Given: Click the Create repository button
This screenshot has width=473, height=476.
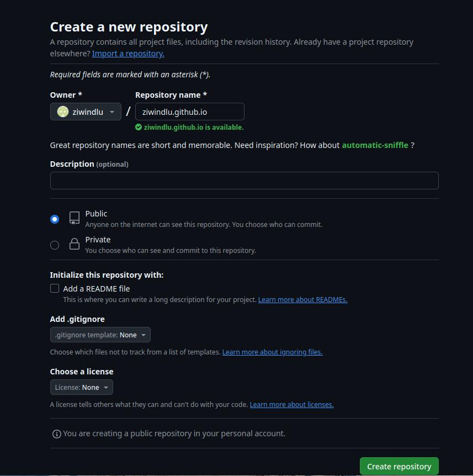Looking at the screenshot, I should coord(399,466).
